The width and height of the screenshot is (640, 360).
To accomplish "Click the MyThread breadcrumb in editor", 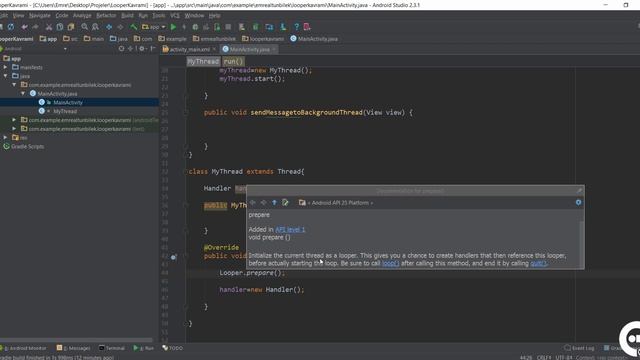I will click(203, 61).
